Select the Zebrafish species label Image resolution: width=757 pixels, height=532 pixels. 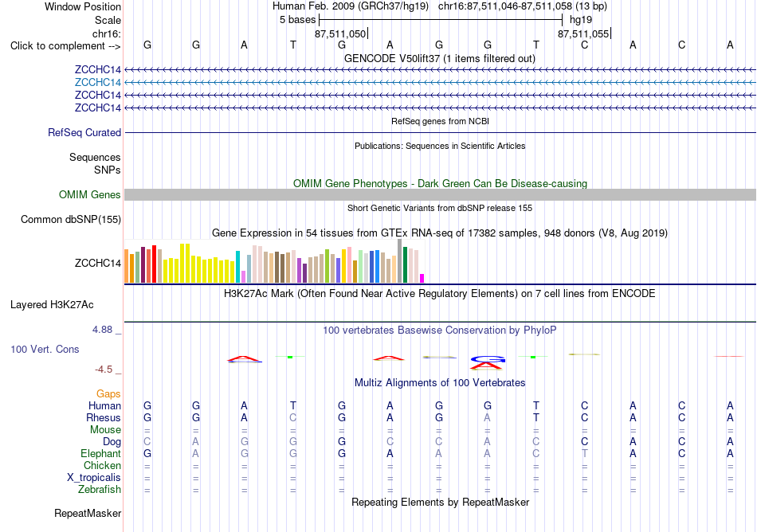point(100,490)
